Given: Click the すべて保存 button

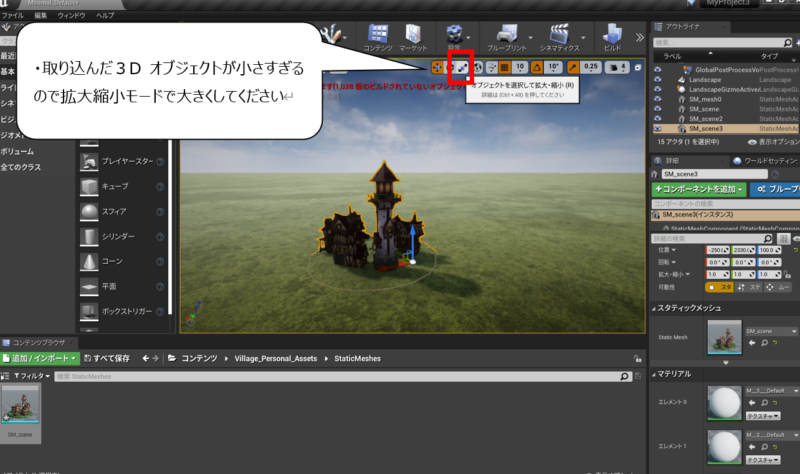Looking at the screenshot, I should coord(107,359).
